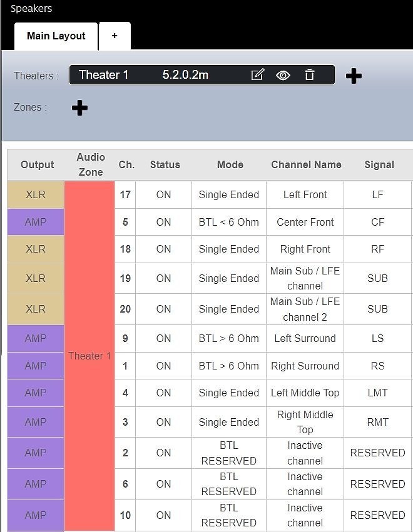This screenshot has height=532, width=413.
Task: Add a new zone with the plus icon
Action: click(x=79, y=108)
